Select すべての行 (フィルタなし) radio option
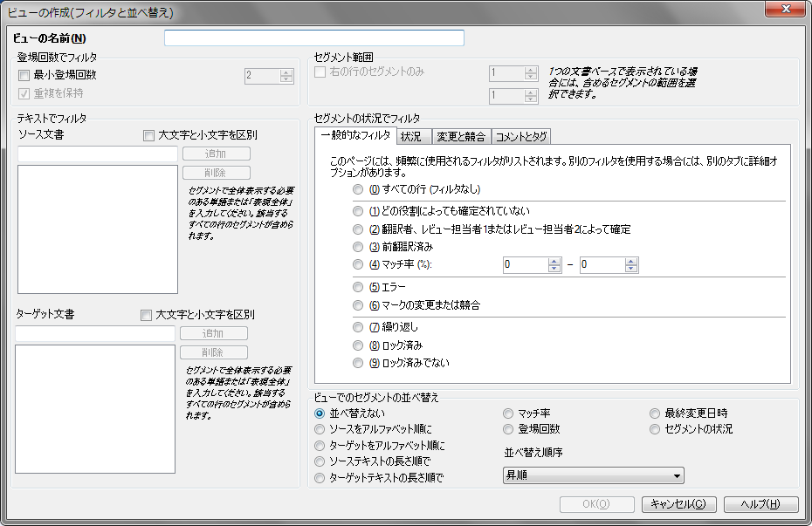The height and width of the screenshot is (526, 812). pyautogui.click(x=358, y=189)
